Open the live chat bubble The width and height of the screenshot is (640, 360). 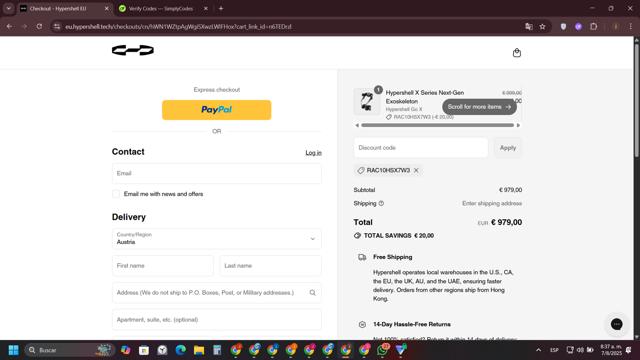[616, 324]
